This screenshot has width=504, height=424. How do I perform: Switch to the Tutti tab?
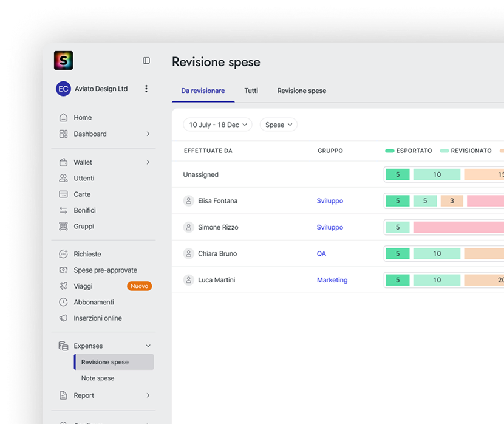(x=251, y=91)
